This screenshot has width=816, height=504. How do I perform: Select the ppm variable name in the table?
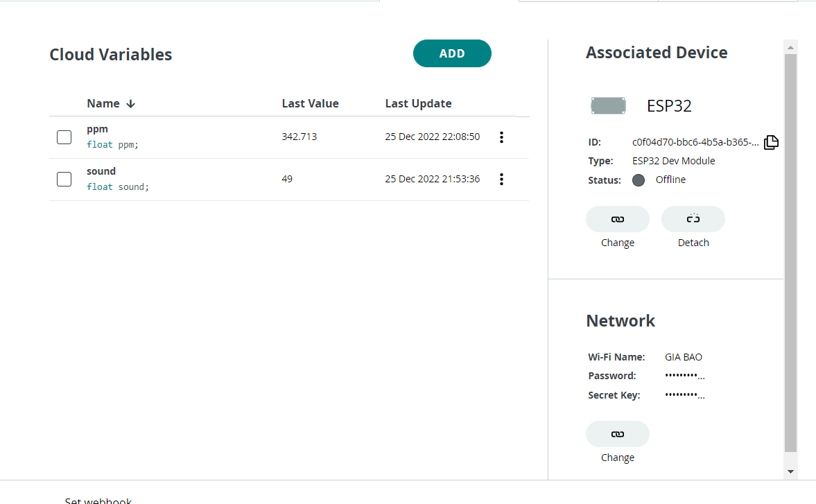pos(97,129)
